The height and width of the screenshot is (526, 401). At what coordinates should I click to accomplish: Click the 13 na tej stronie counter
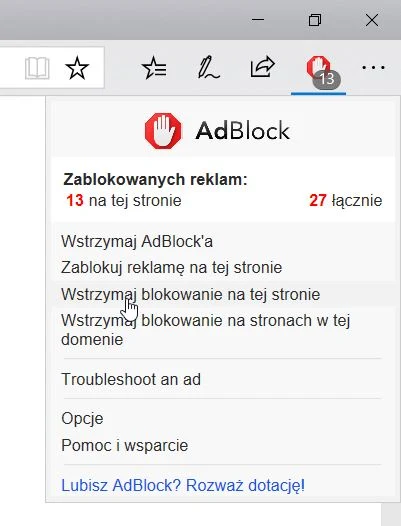[124, 201]
